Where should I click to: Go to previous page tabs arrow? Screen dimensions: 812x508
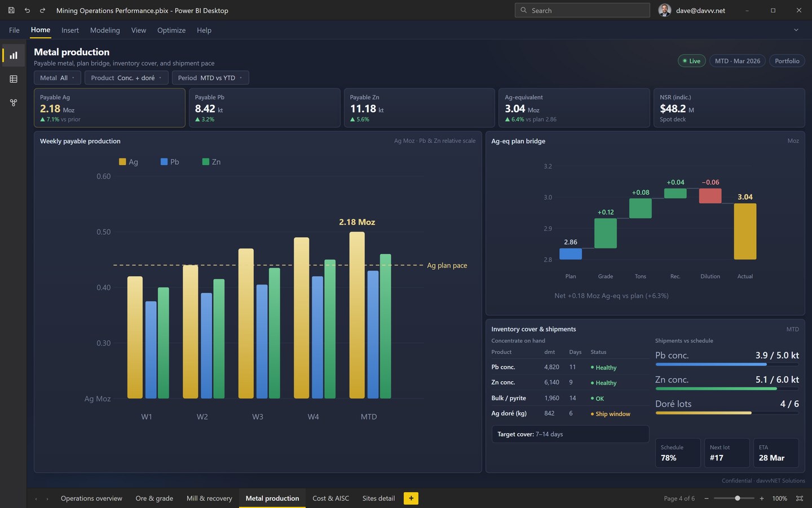[x=36, y=498]
